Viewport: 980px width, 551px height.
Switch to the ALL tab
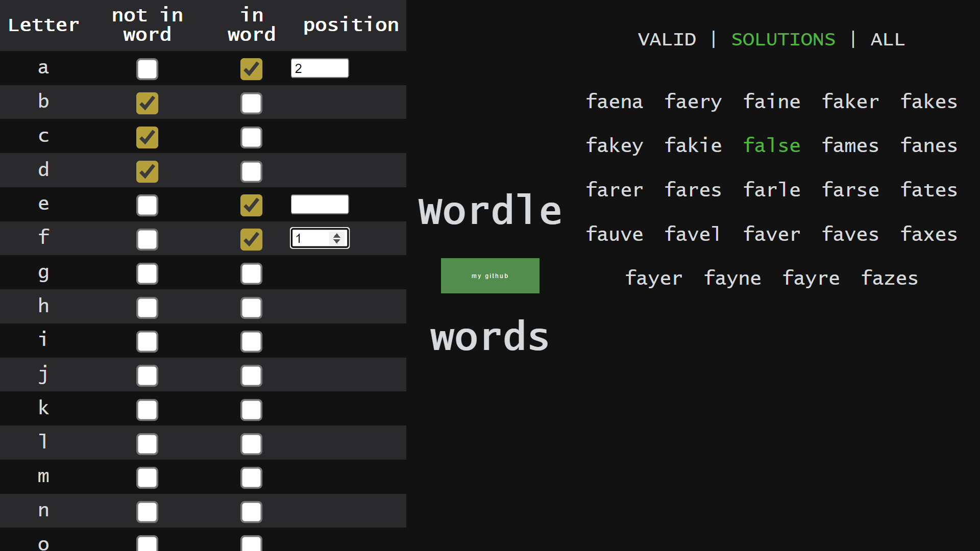tap(888, 39)
